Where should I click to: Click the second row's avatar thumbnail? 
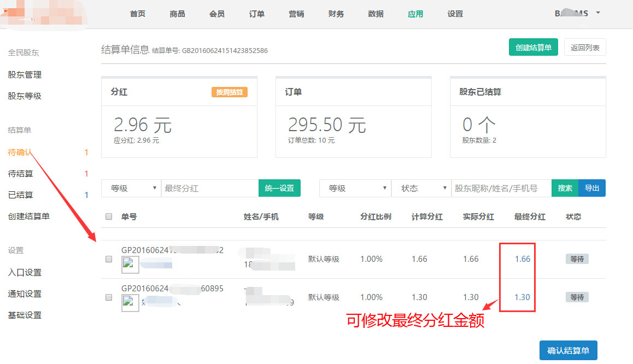[x=130, y=302]
